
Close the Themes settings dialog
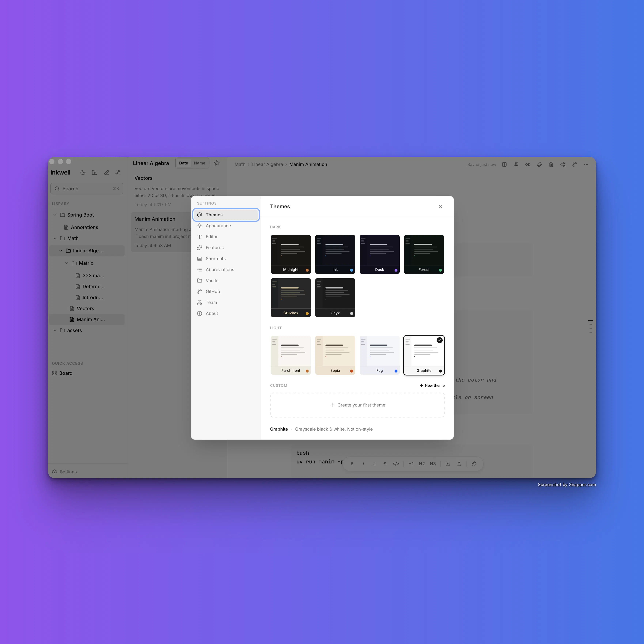(x=440, y=206)
